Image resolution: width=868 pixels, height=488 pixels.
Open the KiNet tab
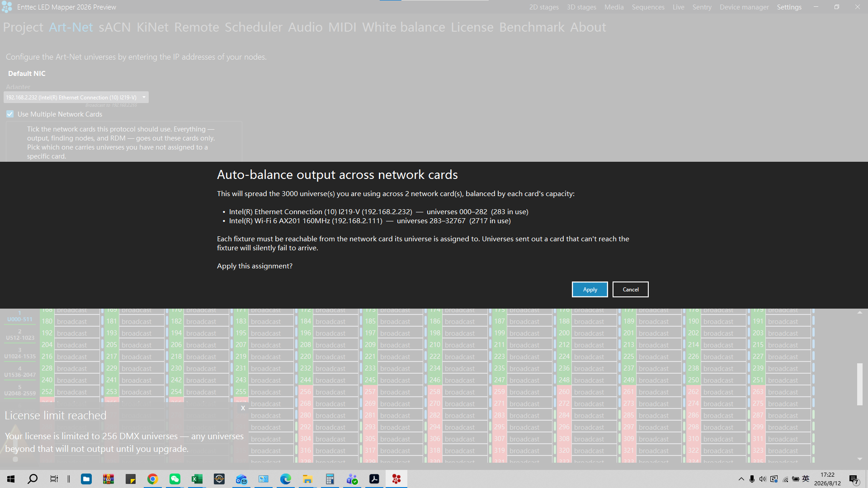click(x=152, y=27)
